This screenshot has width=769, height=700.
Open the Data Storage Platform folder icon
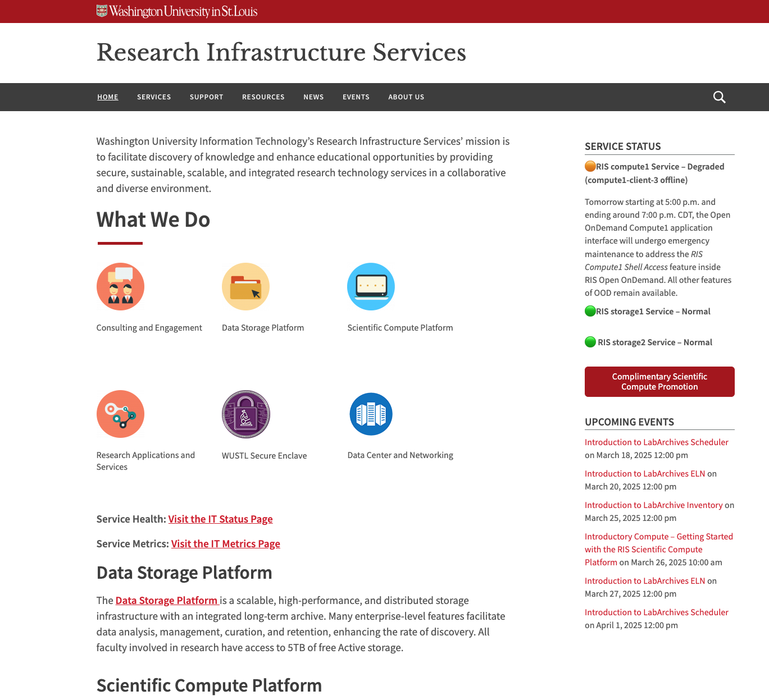pos(245,286)
